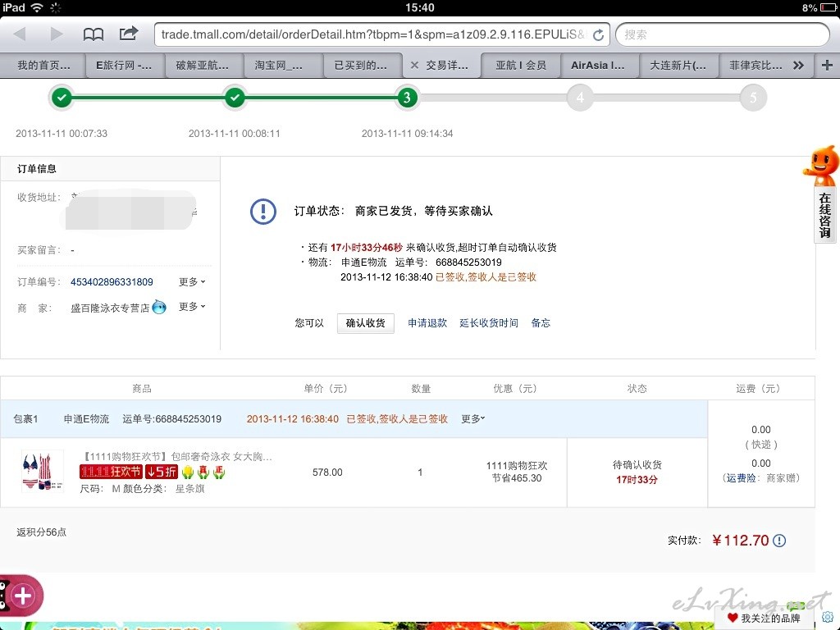Image resolution: width=840 pixels, height=630 pixels.
Task: Click the first yellow-green service badge icon
Action: [188, 472]
